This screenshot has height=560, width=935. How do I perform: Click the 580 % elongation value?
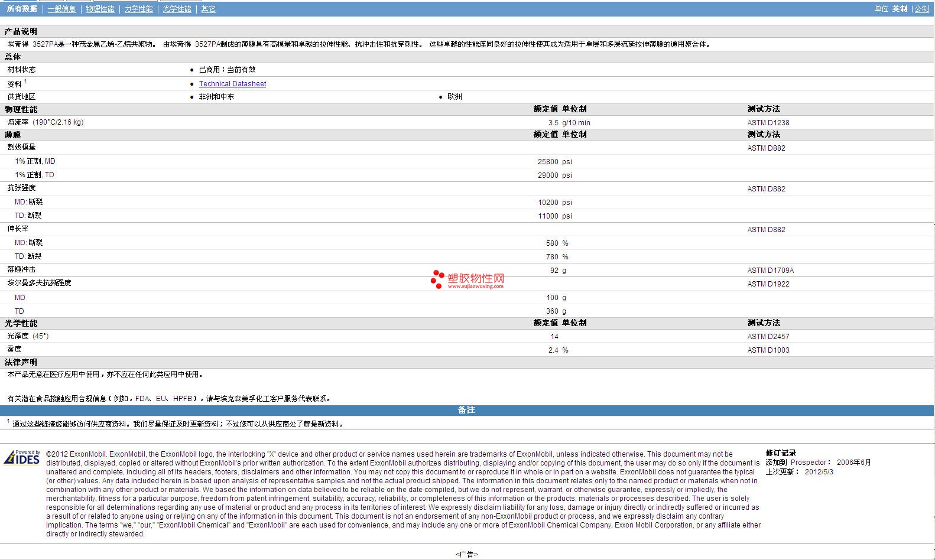point(557,243)
